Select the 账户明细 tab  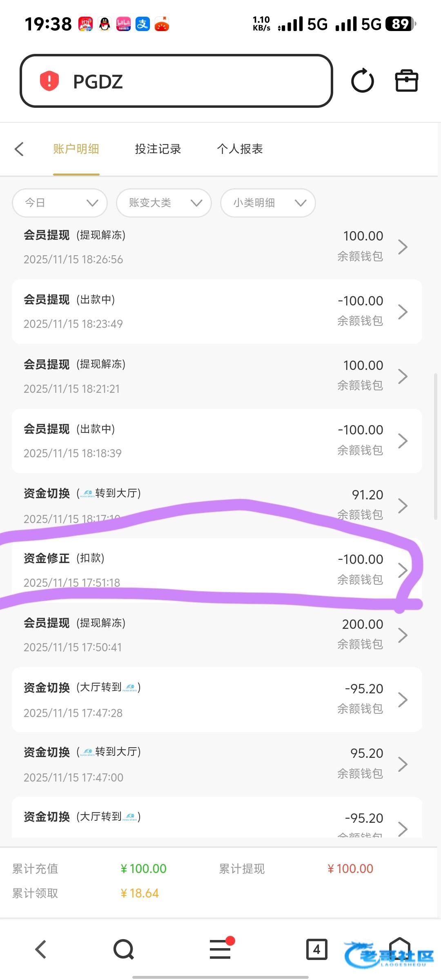[x=76, y=149]
